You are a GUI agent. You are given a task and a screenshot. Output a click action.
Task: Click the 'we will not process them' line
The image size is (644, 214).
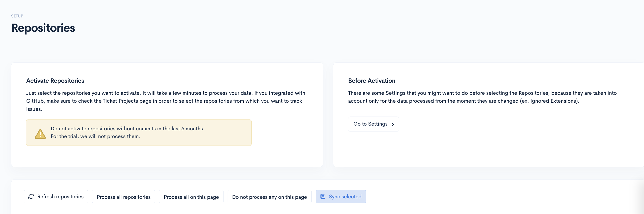[96, 136]
